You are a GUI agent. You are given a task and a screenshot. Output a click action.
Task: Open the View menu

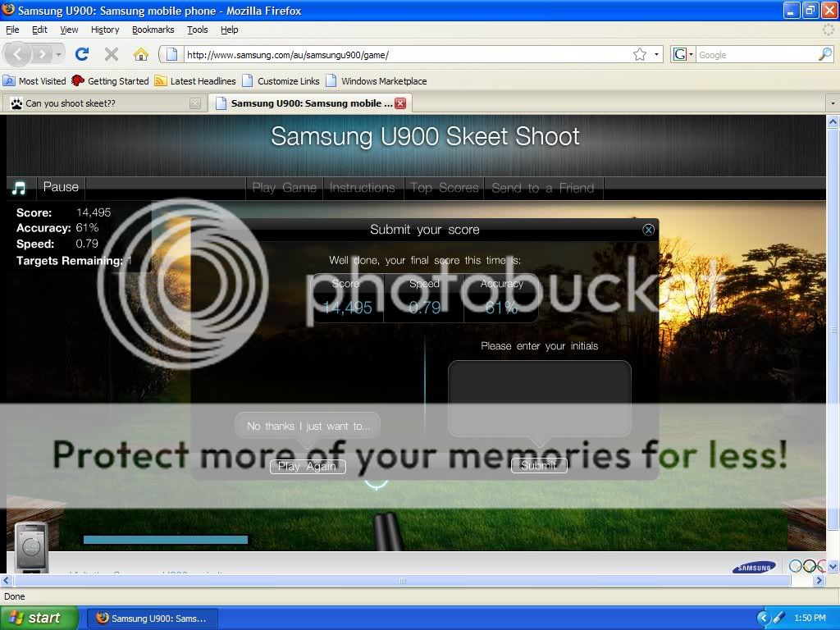tap(69, 30)
